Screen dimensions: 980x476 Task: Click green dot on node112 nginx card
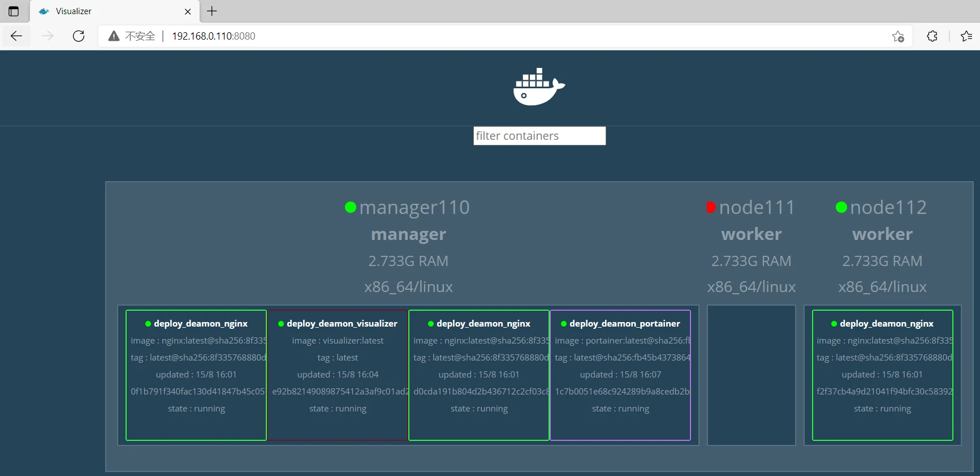click(x=834, y=324)
